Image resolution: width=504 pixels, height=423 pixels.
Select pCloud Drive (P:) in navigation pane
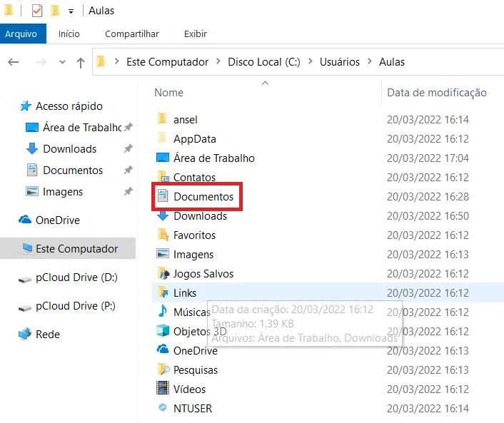click(x=76, y=306)
